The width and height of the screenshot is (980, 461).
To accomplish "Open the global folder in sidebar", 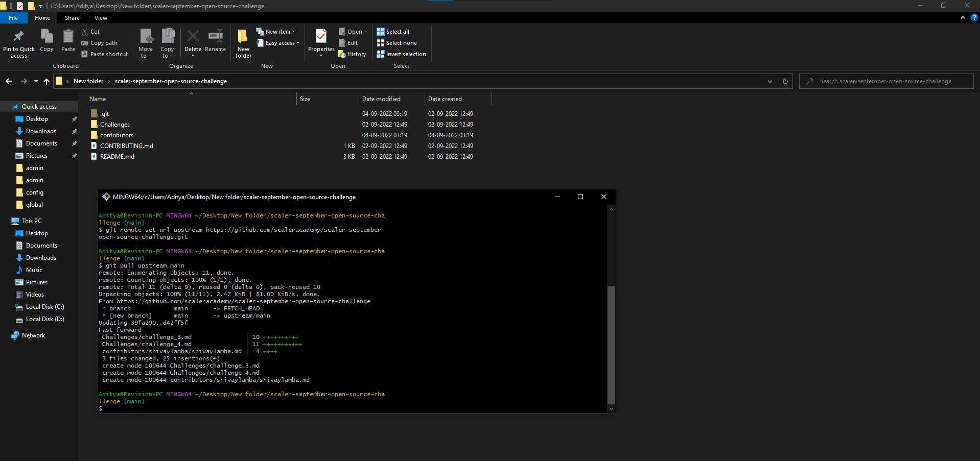I will click(x=34, y=205).
